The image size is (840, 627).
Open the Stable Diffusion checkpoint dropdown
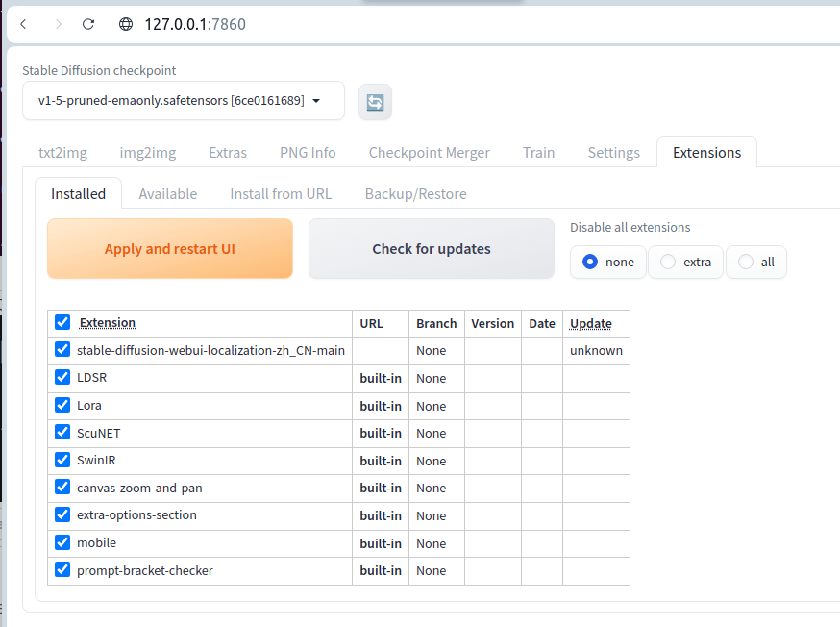coord(184,101)
